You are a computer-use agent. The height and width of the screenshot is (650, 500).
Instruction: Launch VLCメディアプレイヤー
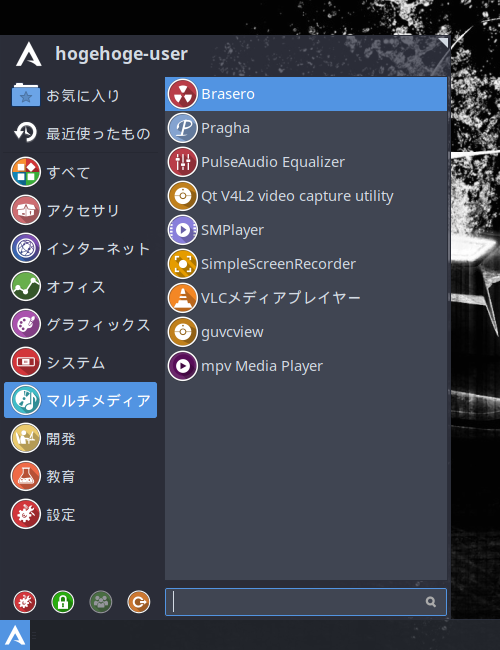coord(306,298)
